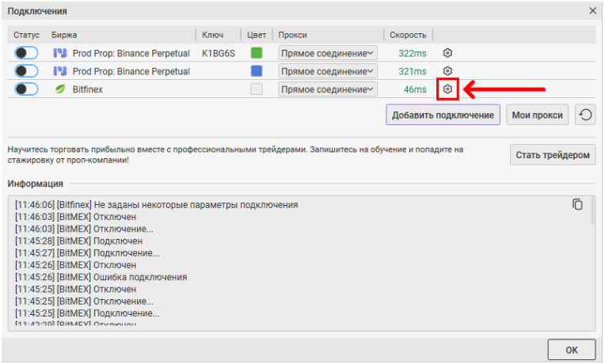Click the Биржа column header

click(x=65, y=35)
